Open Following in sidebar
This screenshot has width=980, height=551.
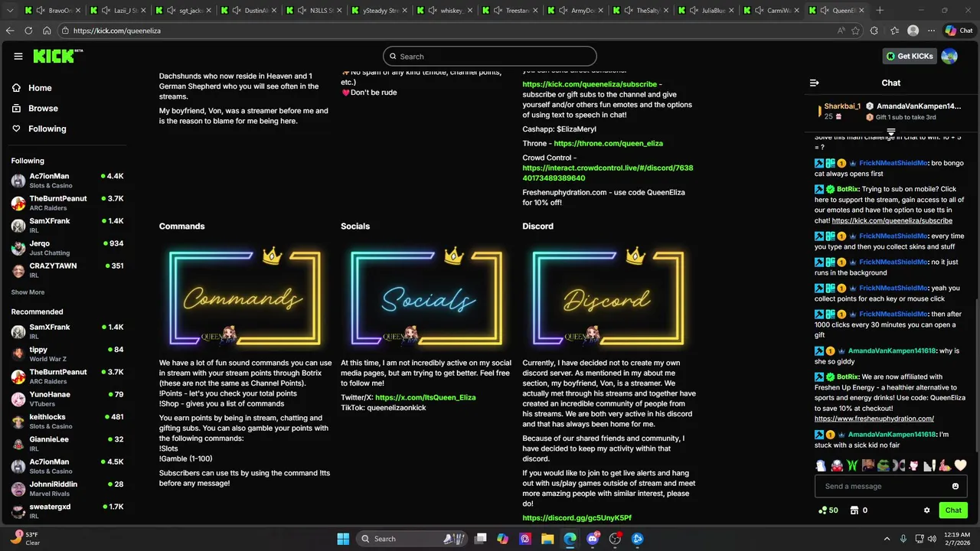click(x=47, y=129)
